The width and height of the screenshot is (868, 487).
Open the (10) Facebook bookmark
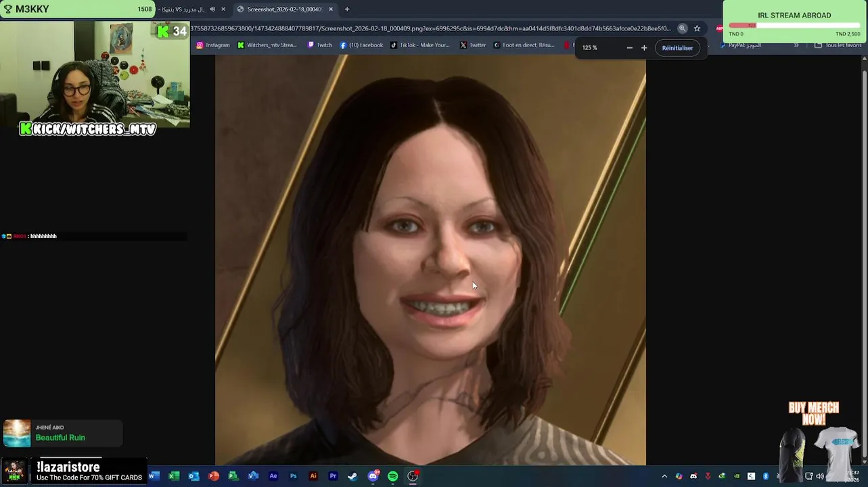point(361,45)
